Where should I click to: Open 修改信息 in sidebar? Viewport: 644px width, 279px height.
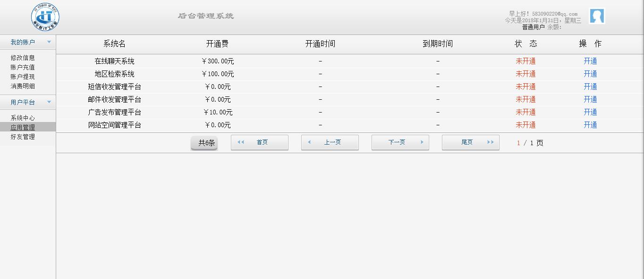point(23,58)
